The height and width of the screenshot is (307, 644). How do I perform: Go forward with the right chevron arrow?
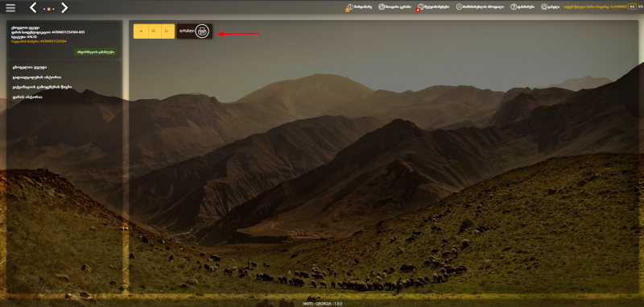click(x=64, y=7)
